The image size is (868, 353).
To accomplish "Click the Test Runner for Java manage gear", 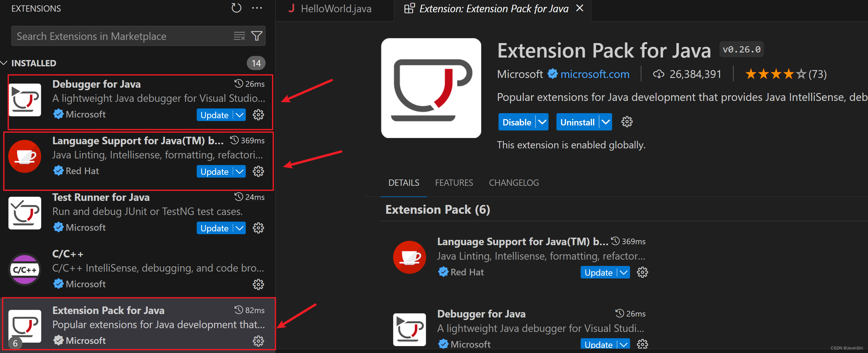I will click(258, 228).
